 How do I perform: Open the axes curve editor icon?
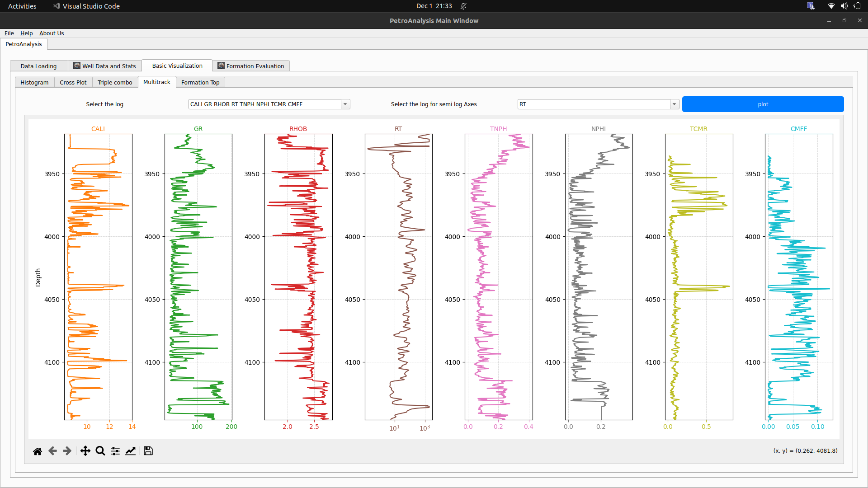(130, 450)
